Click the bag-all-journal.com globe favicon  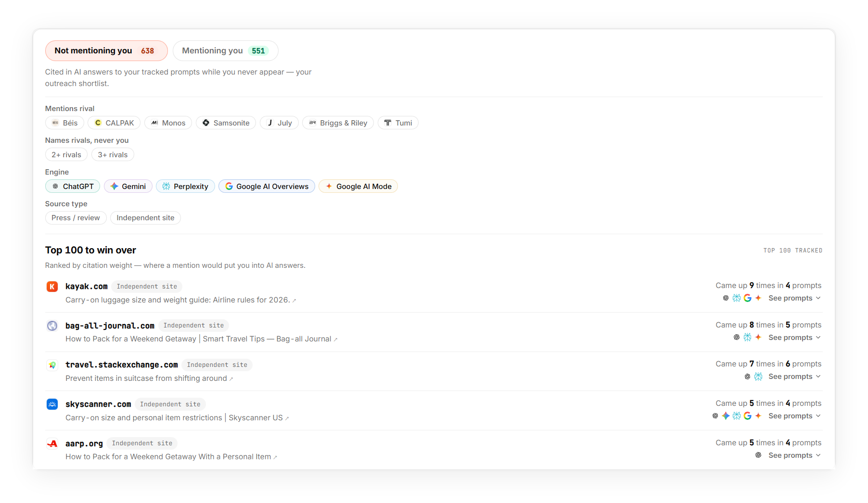(52, 326)
